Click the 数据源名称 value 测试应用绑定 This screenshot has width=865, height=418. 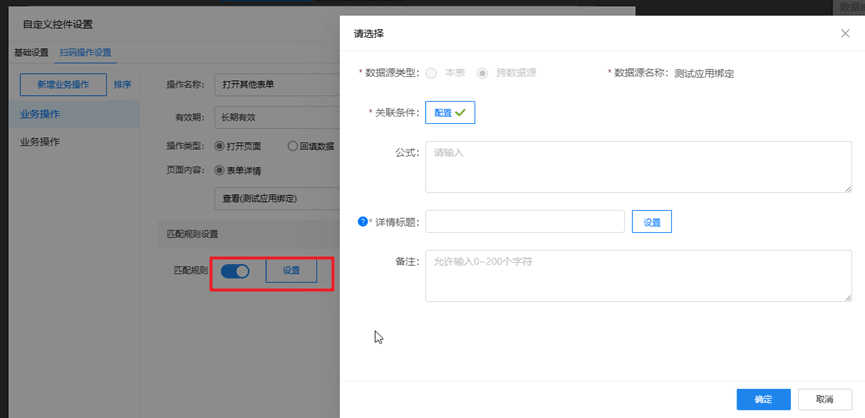pyautogui.click(x=704, y=74)
